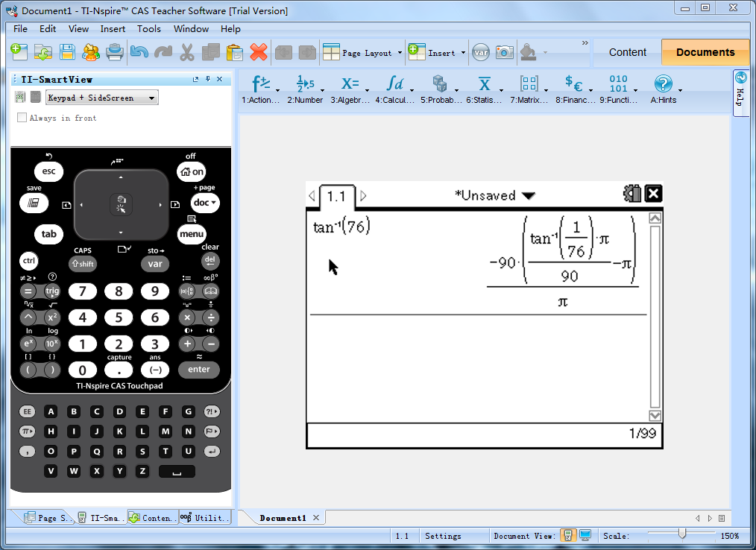Switch to the Documents tab
This screenshot has width=756, height=550.
(x=705, y=52)
